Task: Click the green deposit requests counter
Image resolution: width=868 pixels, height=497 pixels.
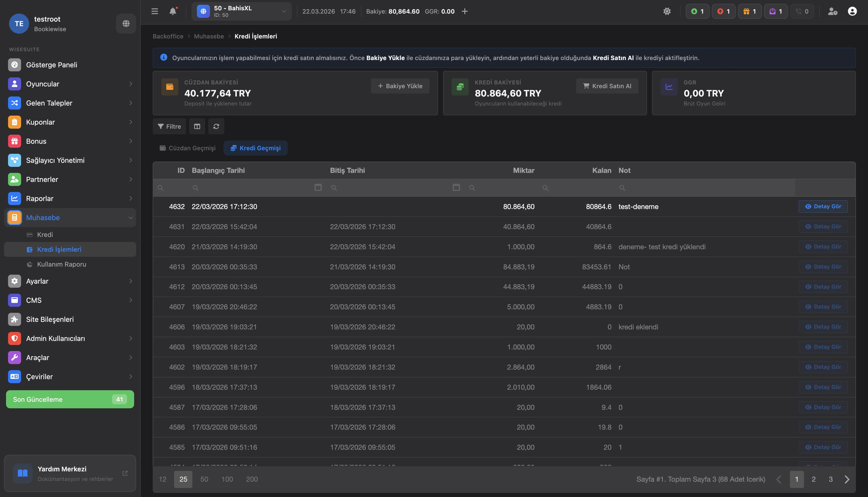Action: coord(697,11)
